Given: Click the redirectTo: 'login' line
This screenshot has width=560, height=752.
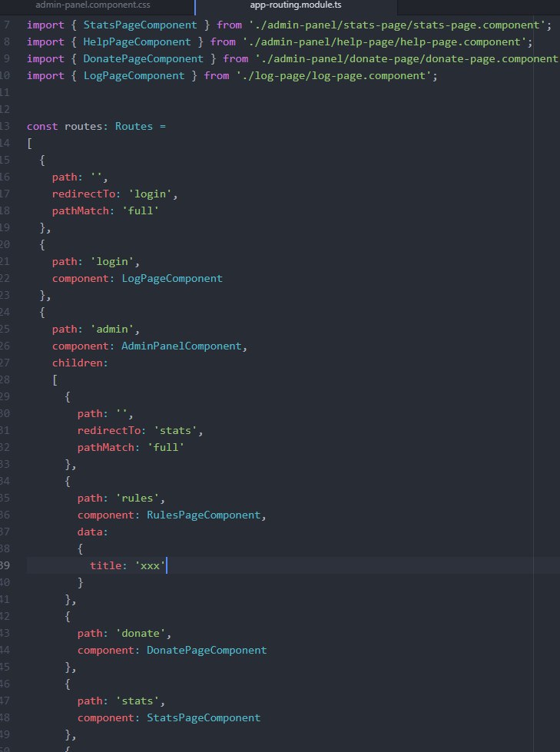Looking at the screenshot, I should (115, 194).
